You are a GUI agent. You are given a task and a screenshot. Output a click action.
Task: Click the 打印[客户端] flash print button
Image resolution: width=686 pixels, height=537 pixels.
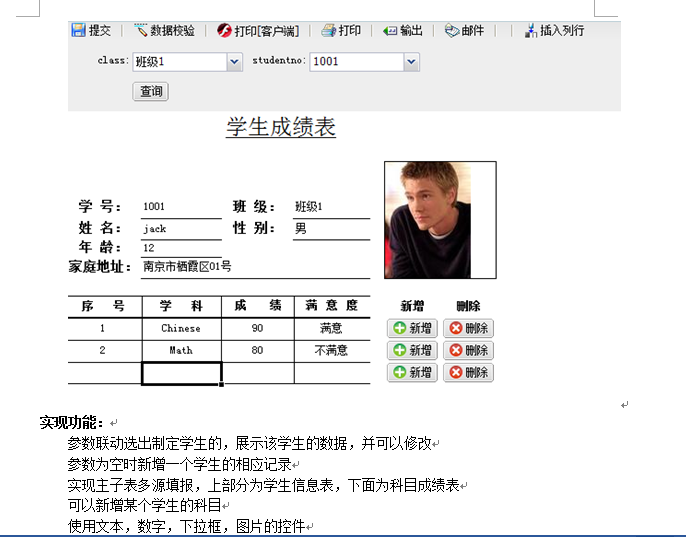pyautogui.click(x=258, y=31)
